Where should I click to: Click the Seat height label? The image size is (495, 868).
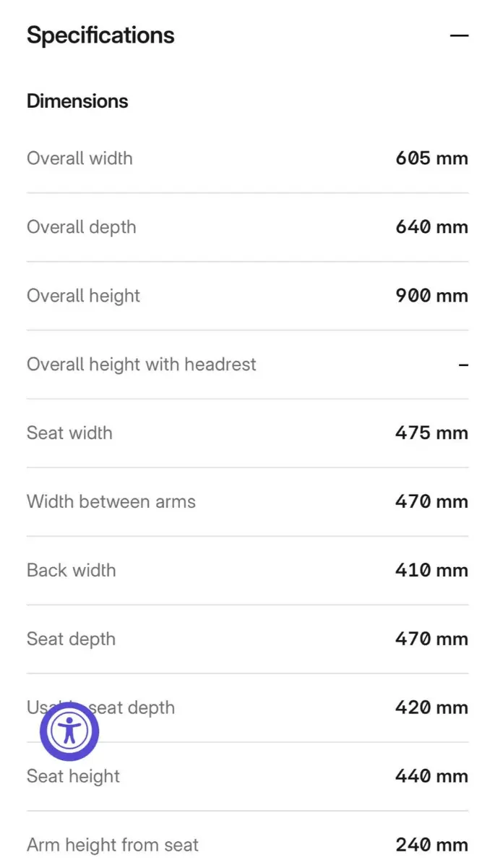click(73, 777)
